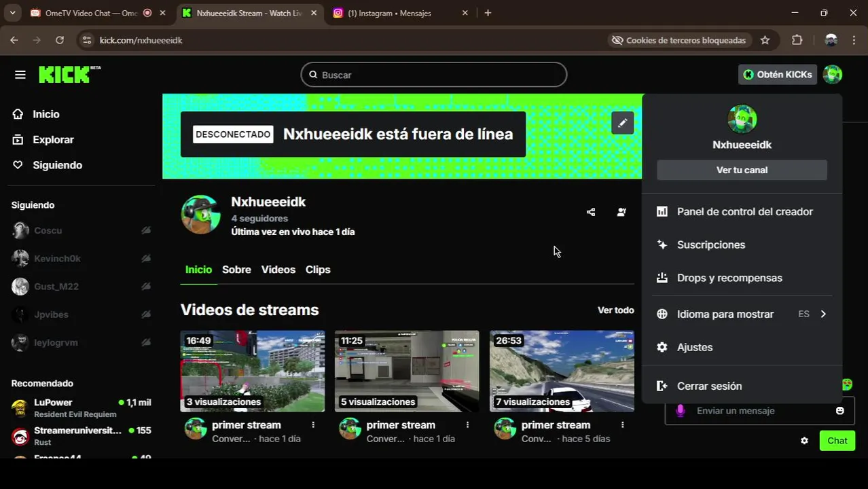
Task: Open the 26:53 stream video thumbnail
Action: tap(562, 371)
